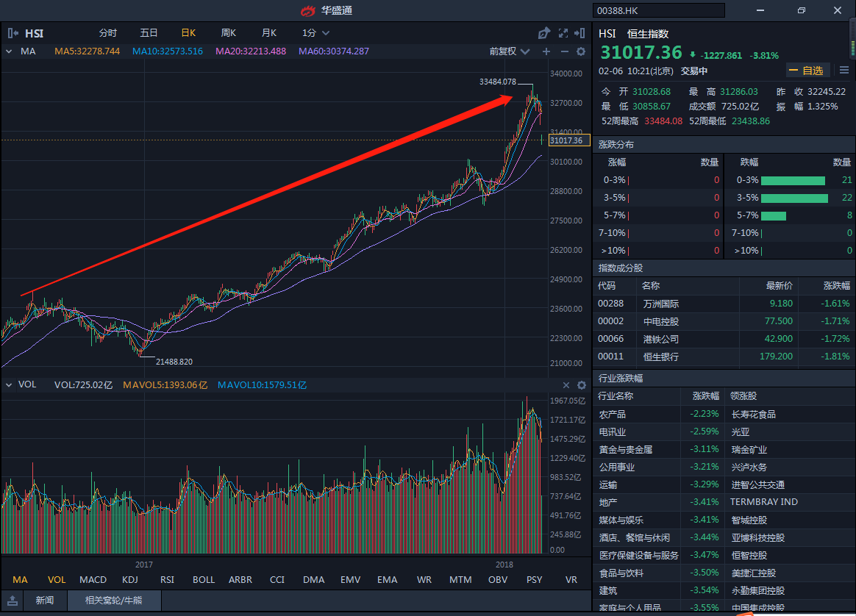Image resolution: width=856 pixels, height=616 pixels.
Task: Toggle fullscreen chart icon
Action: 563,33
